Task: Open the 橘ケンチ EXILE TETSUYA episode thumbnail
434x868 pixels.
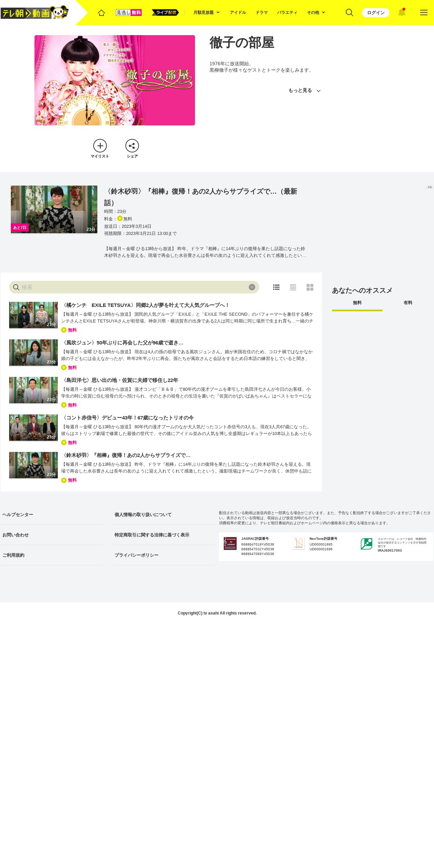Action: (x=33, y=315)
